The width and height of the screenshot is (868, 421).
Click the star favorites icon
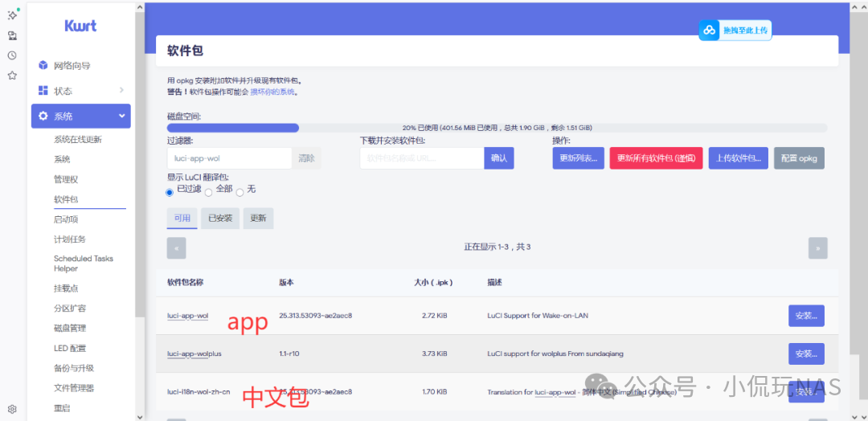point(12,76)
